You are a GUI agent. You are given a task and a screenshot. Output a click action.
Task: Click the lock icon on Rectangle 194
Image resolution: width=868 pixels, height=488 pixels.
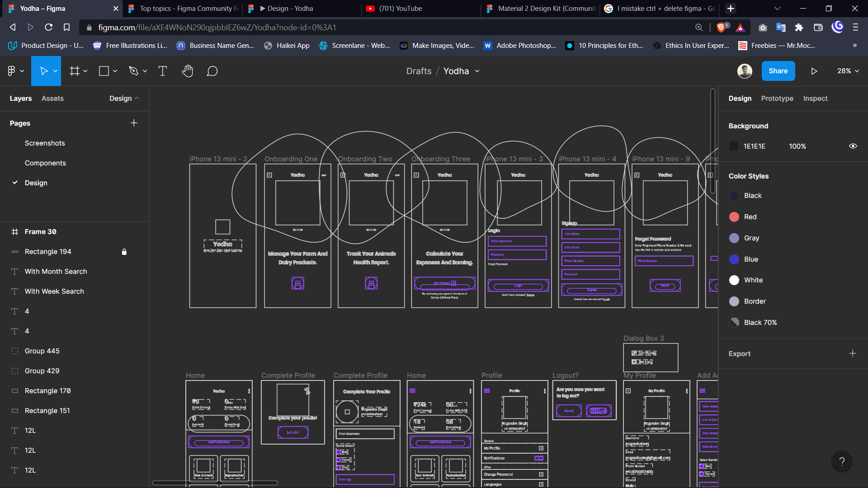click(x=124, y=252)
